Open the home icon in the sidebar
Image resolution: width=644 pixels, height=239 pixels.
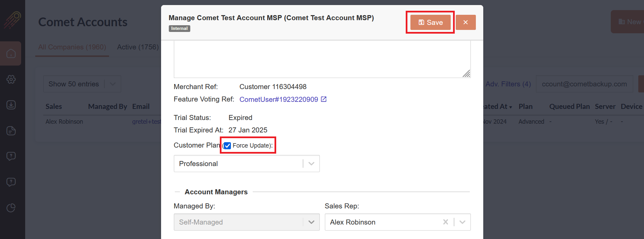pos(11,53)
